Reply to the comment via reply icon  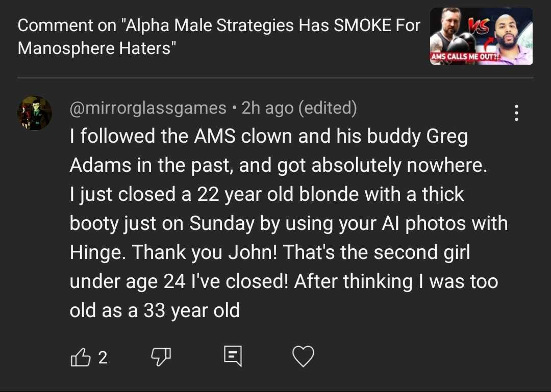(x=232, y=357)
